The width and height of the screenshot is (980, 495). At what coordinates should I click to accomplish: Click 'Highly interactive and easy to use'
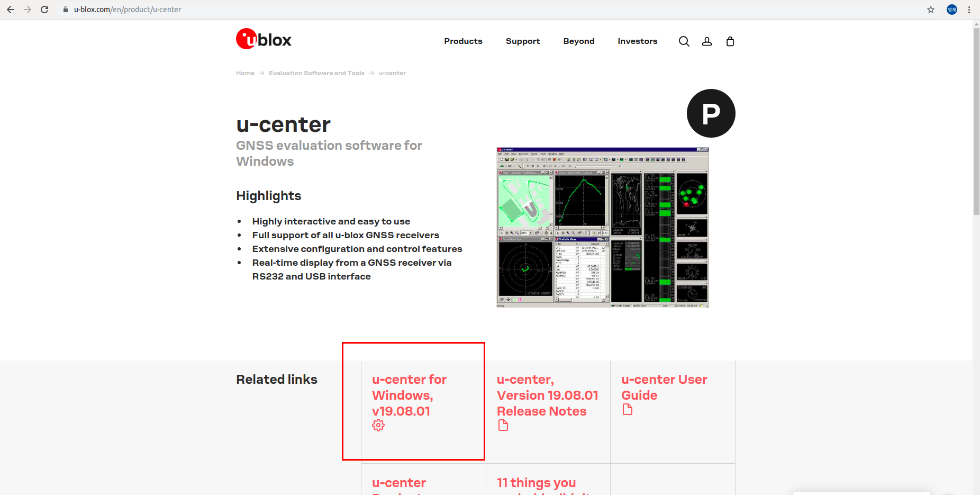pyautogui.click(x=331, y=221)
